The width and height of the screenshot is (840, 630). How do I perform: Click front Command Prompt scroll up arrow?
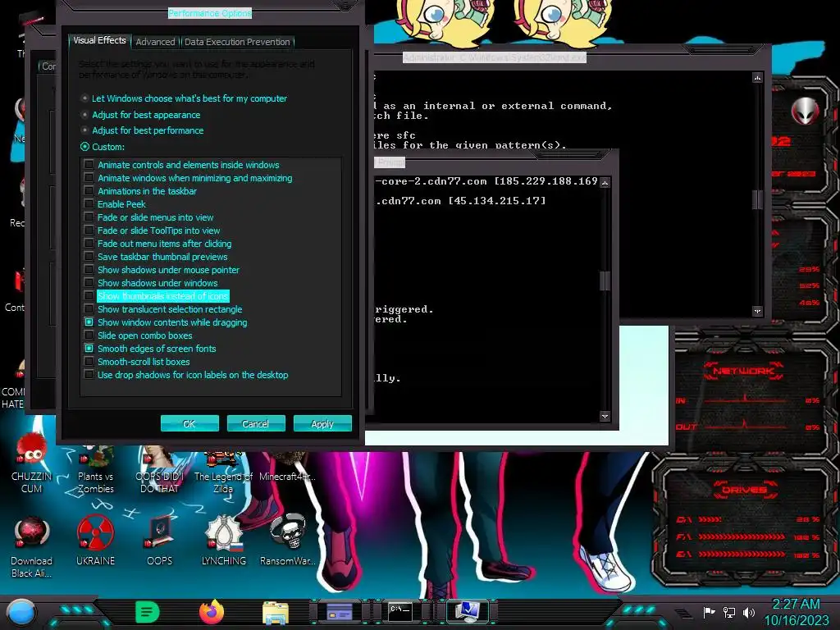[605, 183]
